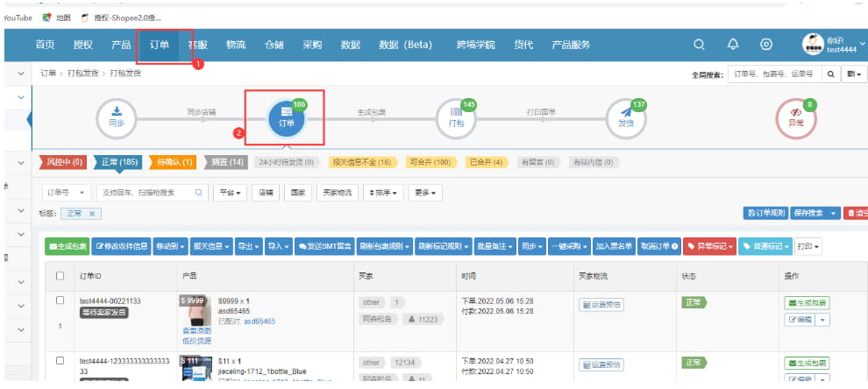Open the 批量备注 batch note dropdown
Screen dimensions: 868x389
[x=495, y=247]
